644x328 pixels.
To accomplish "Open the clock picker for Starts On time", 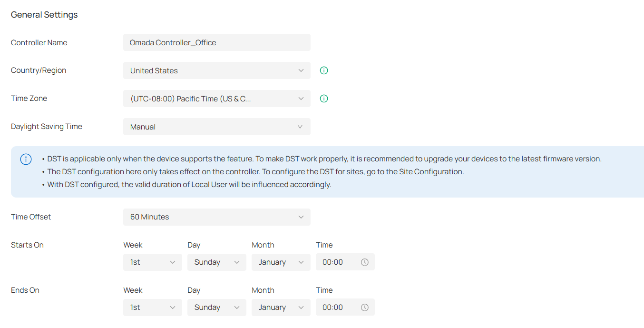I will (365, 262).
